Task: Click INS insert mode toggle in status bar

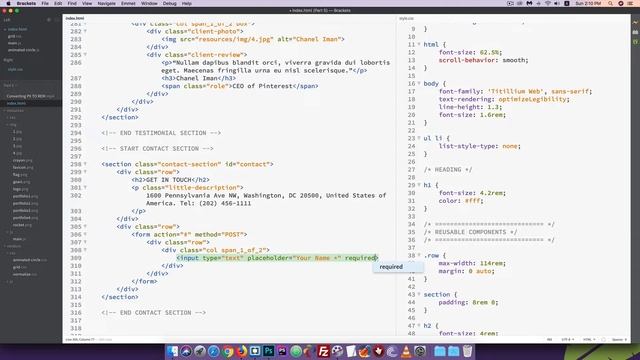Action: tap(549, 340)
